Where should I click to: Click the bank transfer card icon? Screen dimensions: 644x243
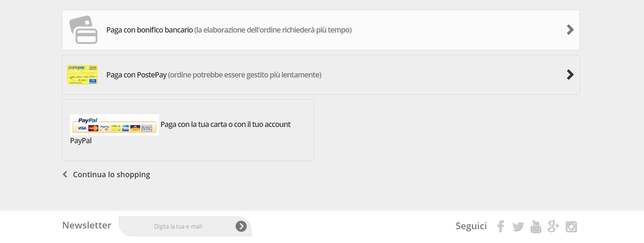coord(83,30)
